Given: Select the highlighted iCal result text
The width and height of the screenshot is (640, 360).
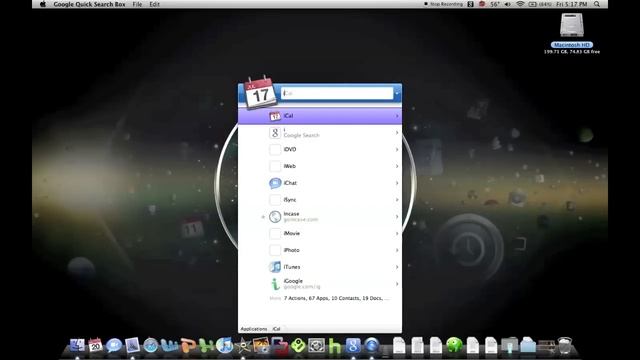Looking at the screenshot, I should click(289, 116).
